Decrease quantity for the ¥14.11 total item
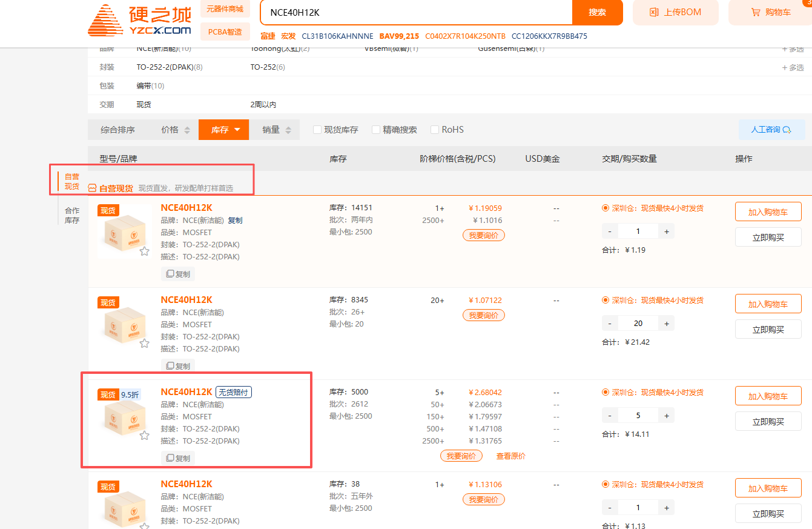 [610, 416]
